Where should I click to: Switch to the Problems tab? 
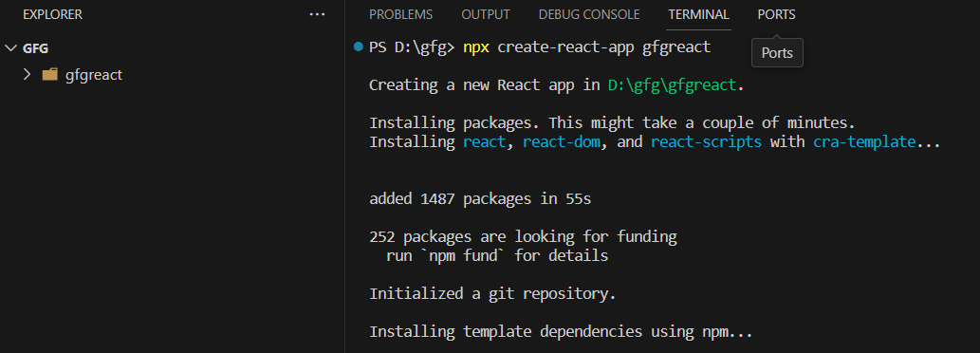[400, 14]
